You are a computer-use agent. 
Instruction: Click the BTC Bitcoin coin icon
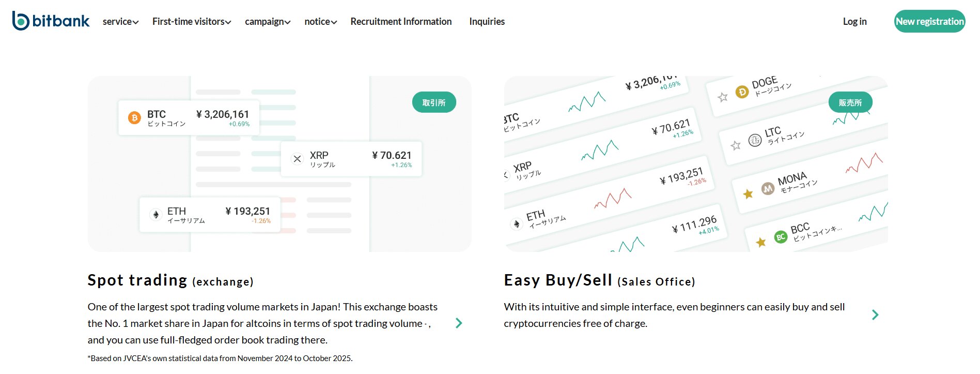[x=135, y=117]
